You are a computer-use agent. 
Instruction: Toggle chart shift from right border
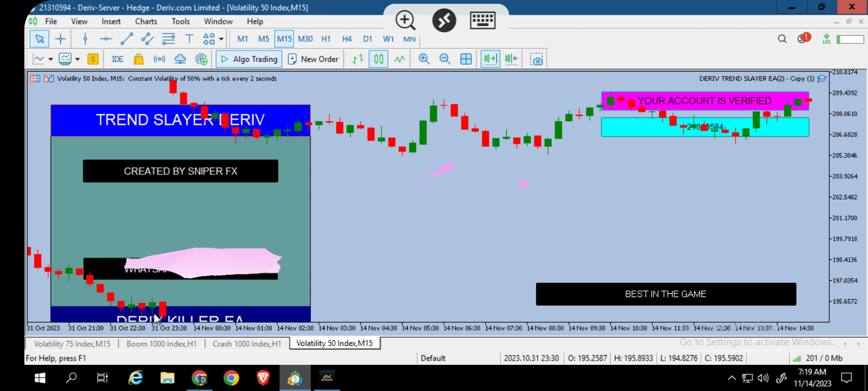(511, 59)
